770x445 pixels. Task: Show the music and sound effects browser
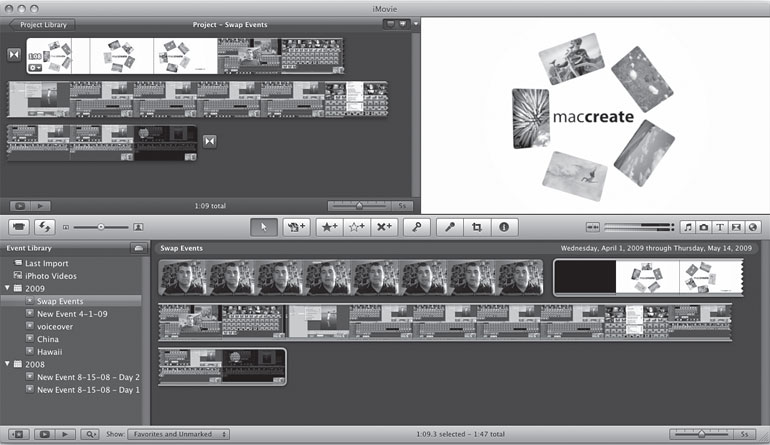688,227
